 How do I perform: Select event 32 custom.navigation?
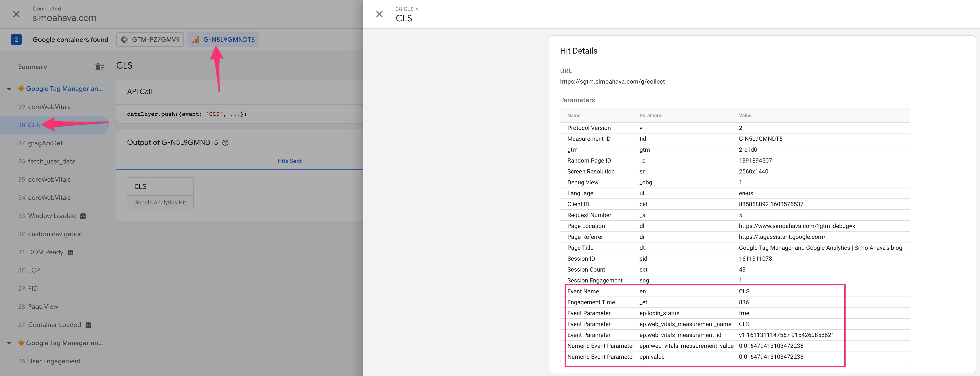(50, 234)
